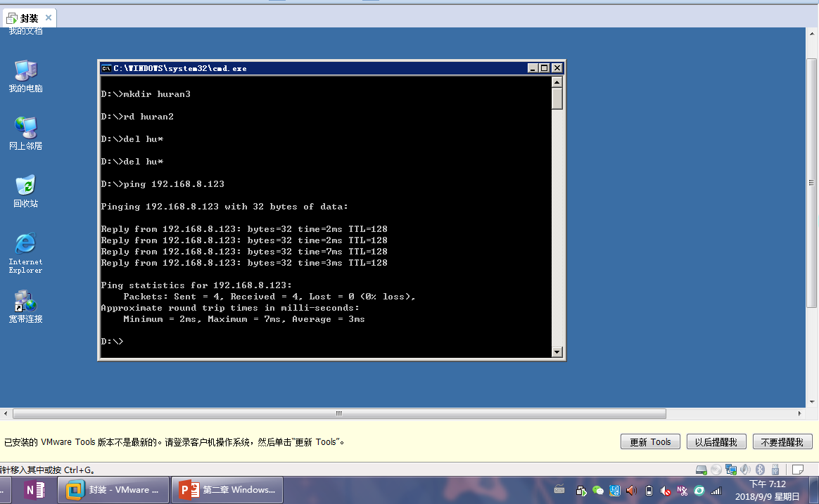Screen dimensions: 819x504
Task: Click the 不要提醒我 button
Action: pyautogui.click(x=782, y=442)
